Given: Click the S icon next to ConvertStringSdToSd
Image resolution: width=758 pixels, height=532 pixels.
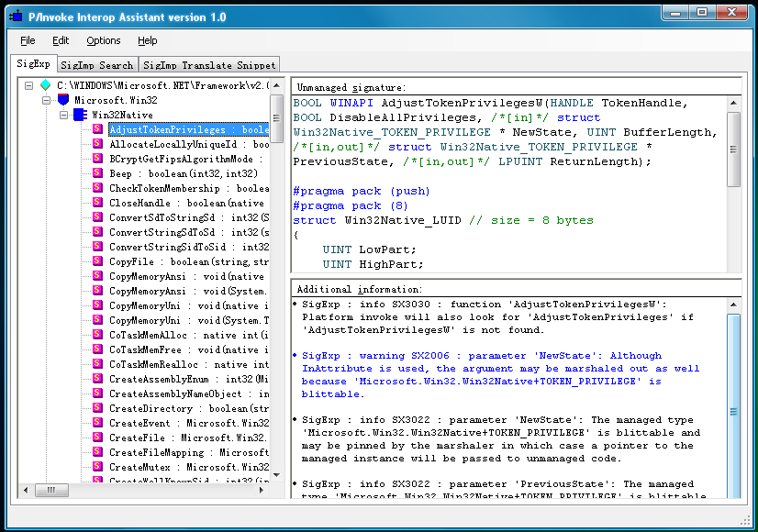Looking at the screenshot, I should click(x=97, y=232).
